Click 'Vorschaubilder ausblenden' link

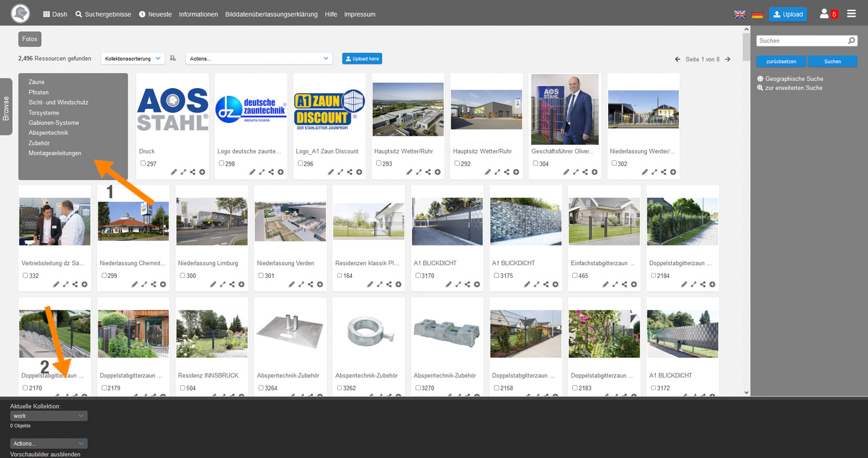pyautogui.click(x=45, y=455)
